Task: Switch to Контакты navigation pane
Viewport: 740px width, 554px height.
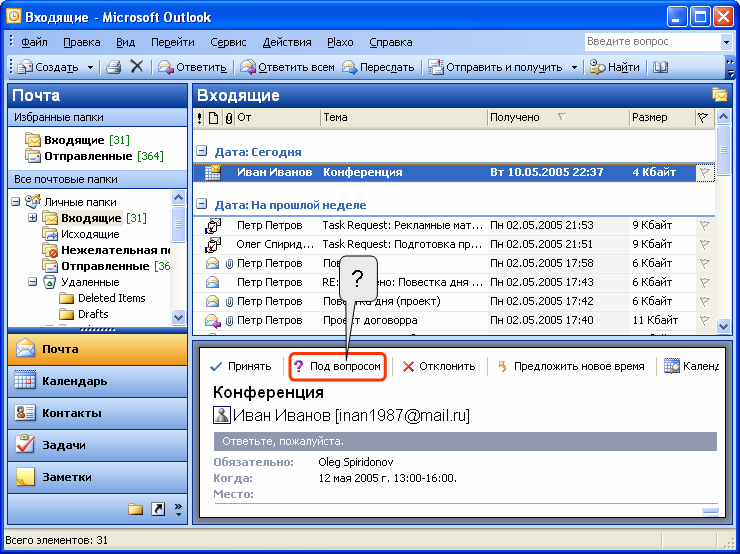Action: click(97, 413)
